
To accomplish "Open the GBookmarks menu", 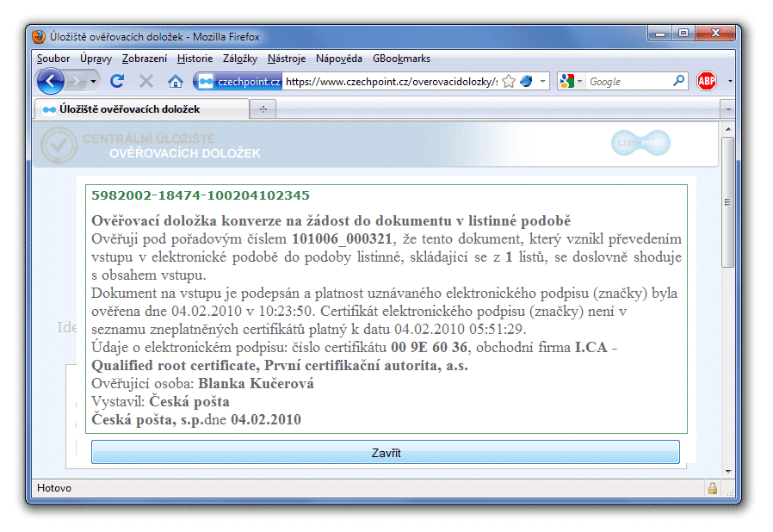I will pos(401,59).
